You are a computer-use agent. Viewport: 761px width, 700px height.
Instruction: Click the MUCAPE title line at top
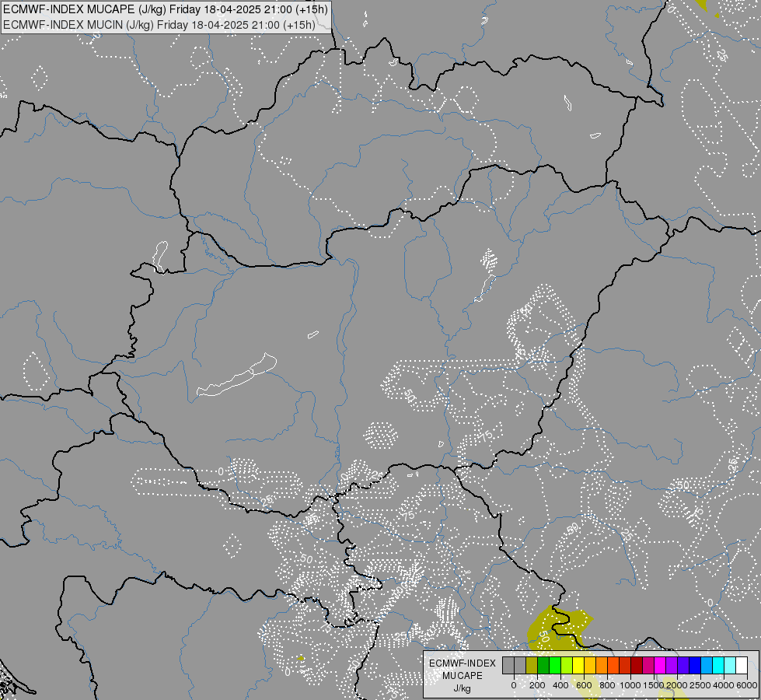(166, 9)
